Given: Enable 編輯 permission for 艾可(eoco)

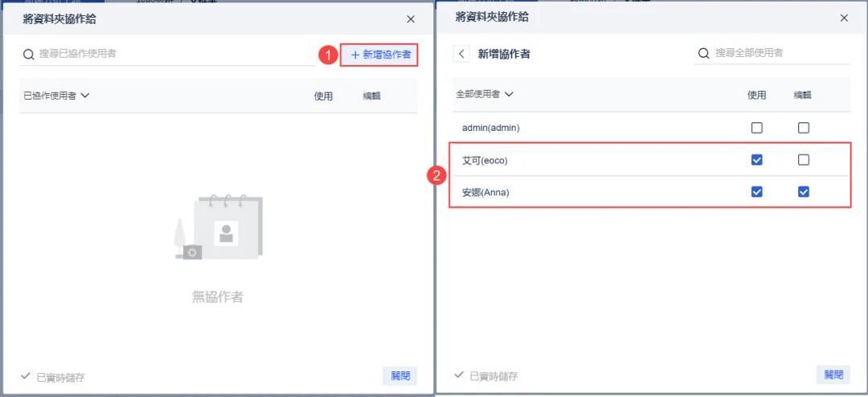Looking at the screenshot, I should (804, 160).
